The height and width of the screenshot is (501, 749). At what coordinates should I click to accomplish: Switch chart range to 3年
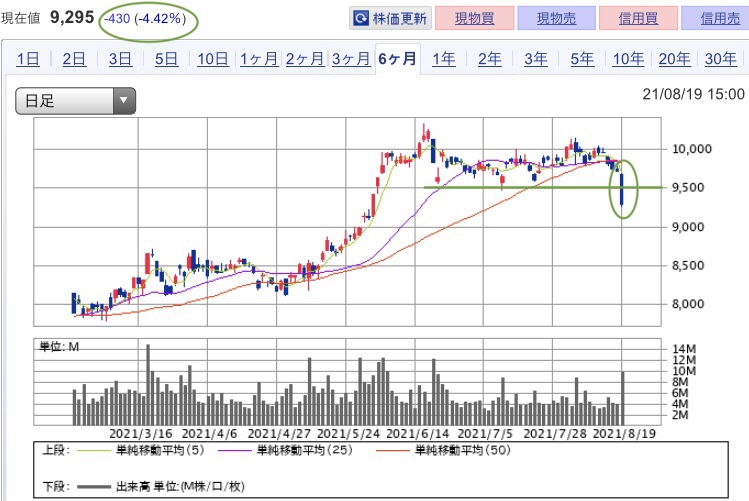pos(535,59)
